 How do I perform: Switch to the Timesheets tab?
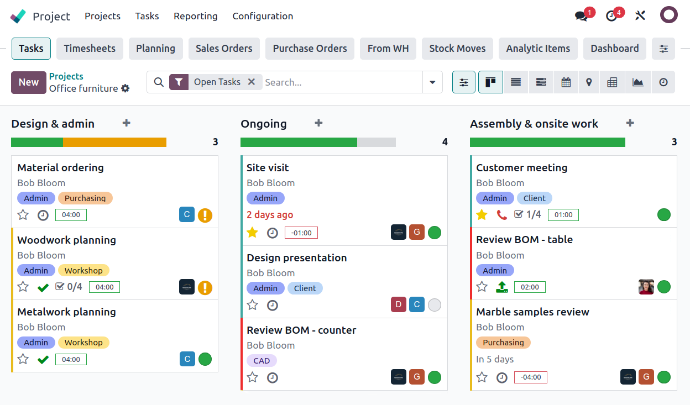(x=89, y=48)
